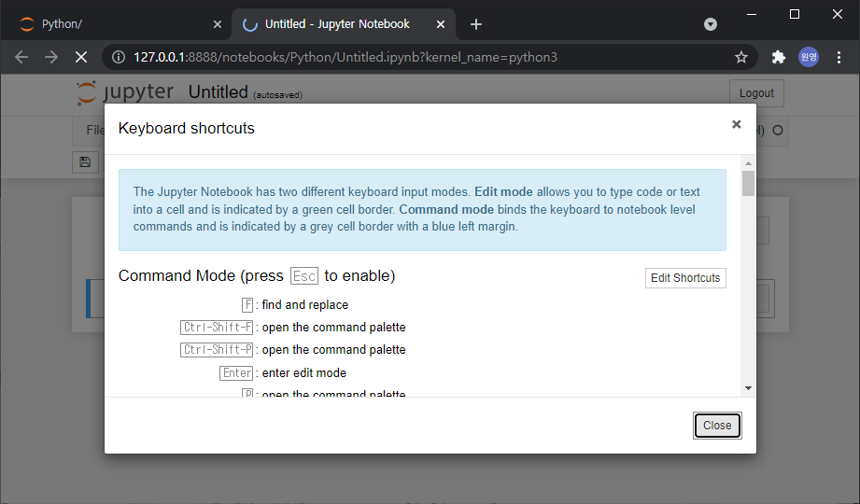Click the Jupyter save icon behind dialog
Screen dimensions: 860x504
click(85, 161)
